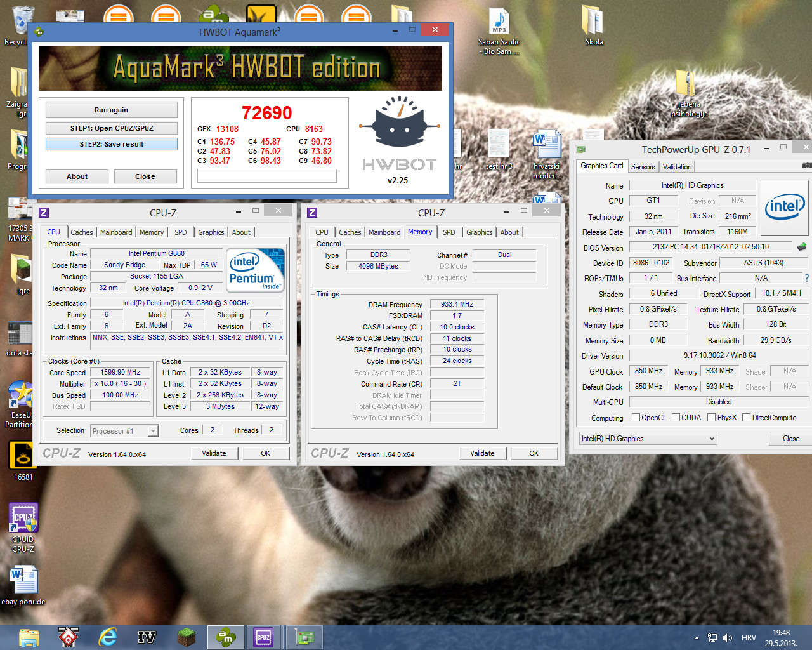Click the network tray icon
812x650 pixels.
pos(712,638)
